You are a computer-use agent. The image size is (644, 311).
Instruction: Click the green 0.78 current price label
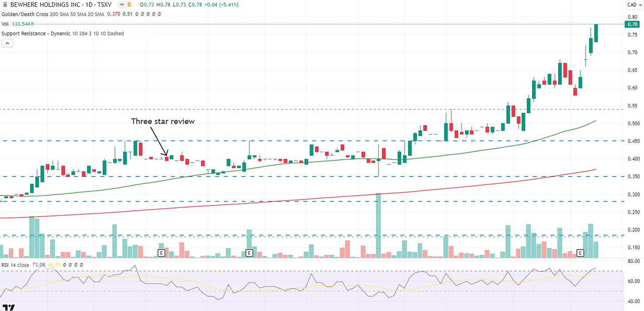(x=632, y=24)
